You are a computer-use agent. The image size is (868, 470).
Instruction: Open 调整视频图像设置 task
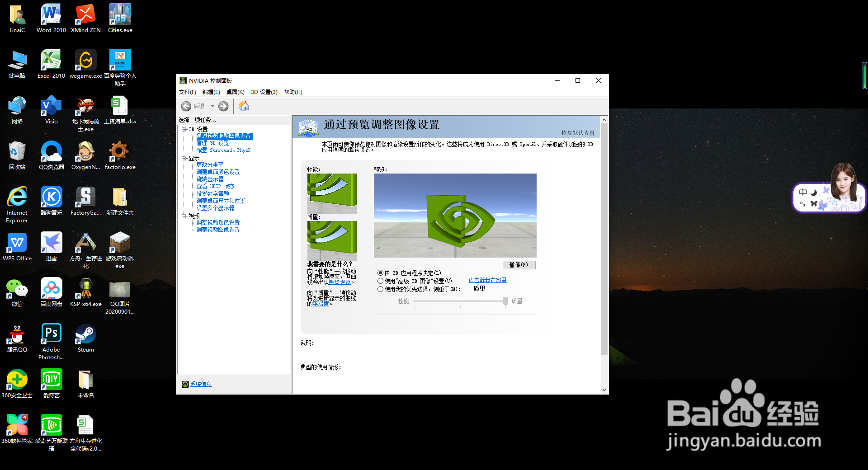click(218, 230)
